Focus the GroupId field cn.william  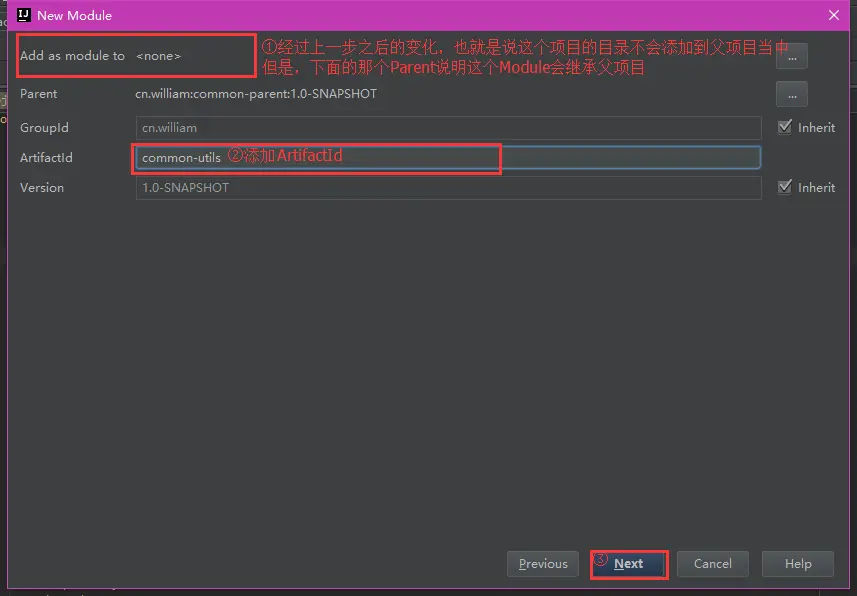[x=448, y=127]
